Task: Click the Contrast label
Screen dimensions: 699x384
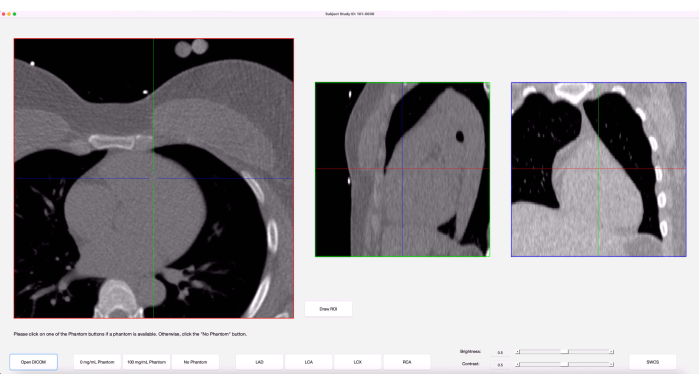Action: click(x=470, y=364)
